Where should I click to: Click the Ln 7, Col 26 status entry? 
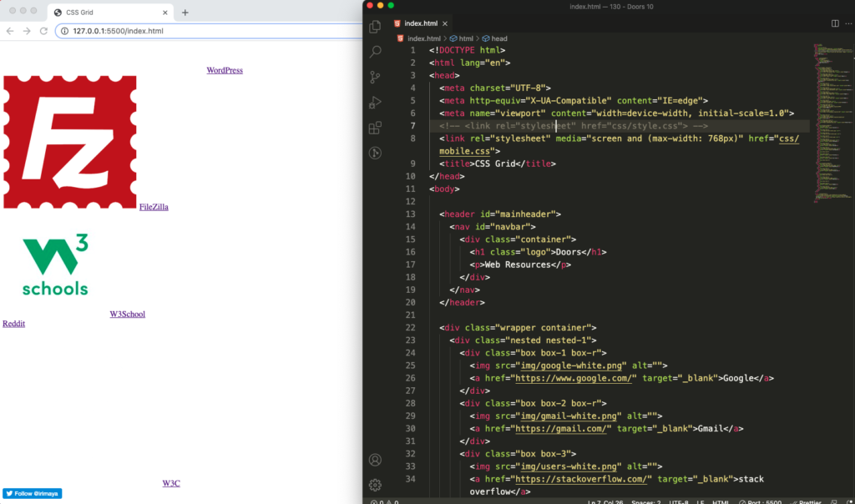605,501
